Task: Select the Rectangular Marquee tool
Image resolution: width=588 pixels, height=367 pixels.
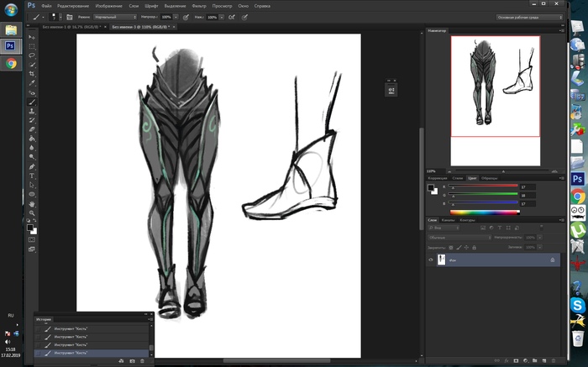Action: coord(32,46)
